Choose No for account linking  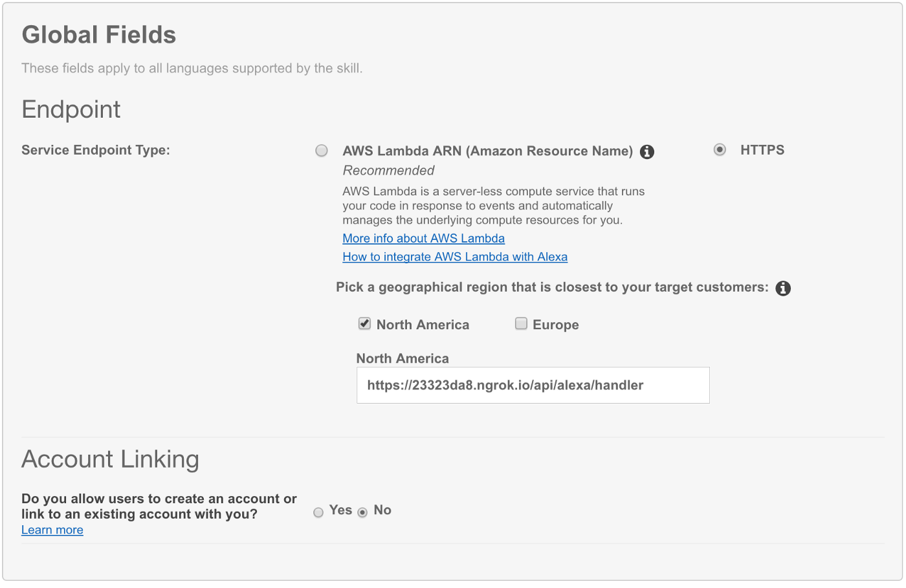coord(362,512)
